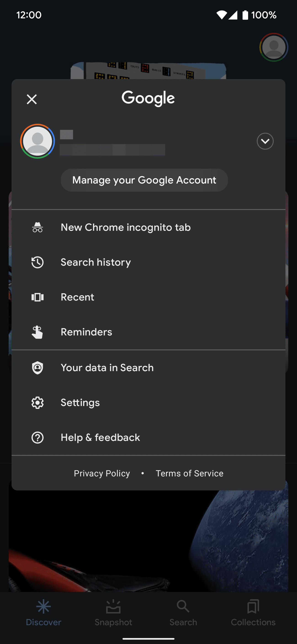Expand the account switcher chevron

(265, 141)
